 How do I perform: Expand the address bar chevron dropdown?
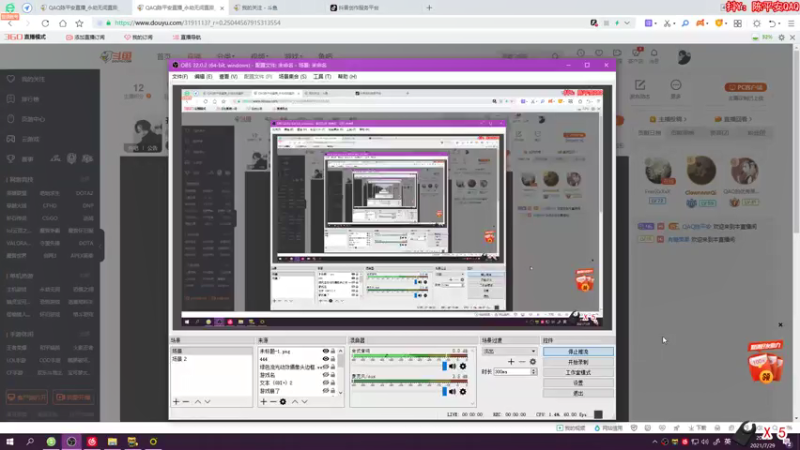[x=627, y=23]
